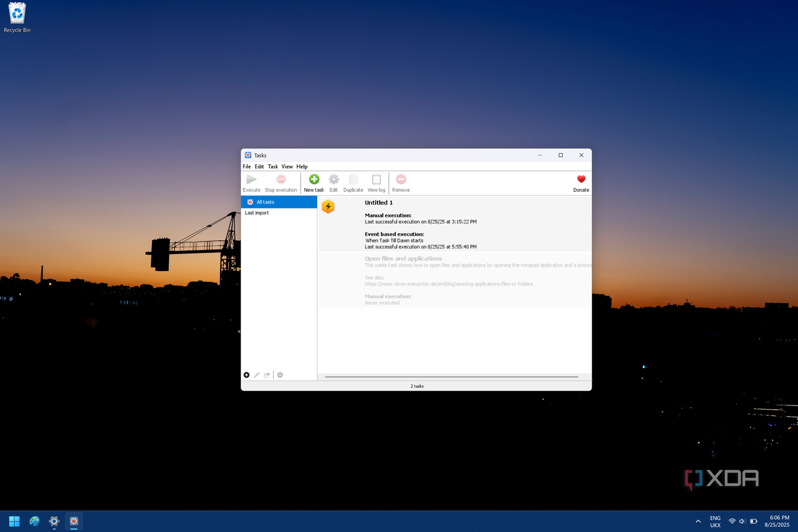Show hidden tray icons with chevron
798x532 pixels.
(698, 521)
